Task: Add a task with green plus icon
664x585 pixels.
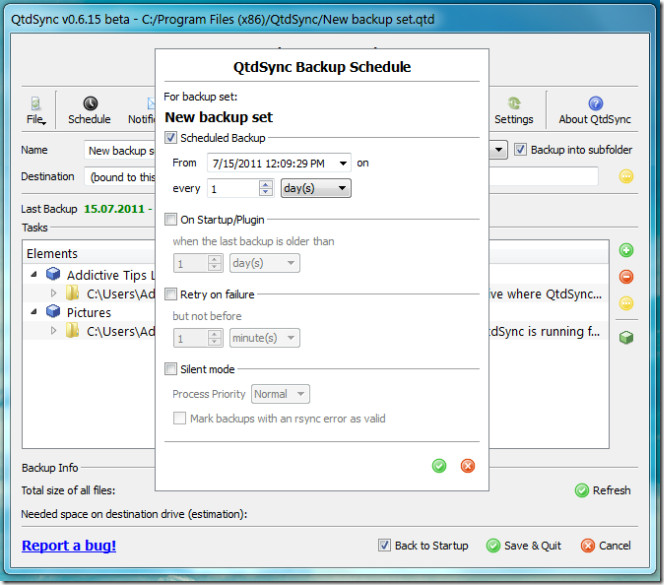Action: tap(626, 250)
